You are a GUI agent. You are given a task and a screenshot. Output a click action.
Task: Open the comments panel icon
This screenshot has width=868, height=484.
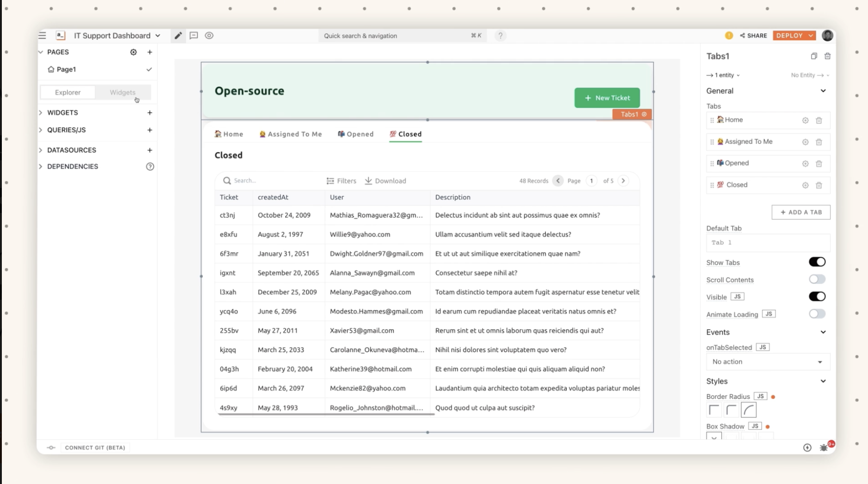pyautogui.click(x=194, y=36)
